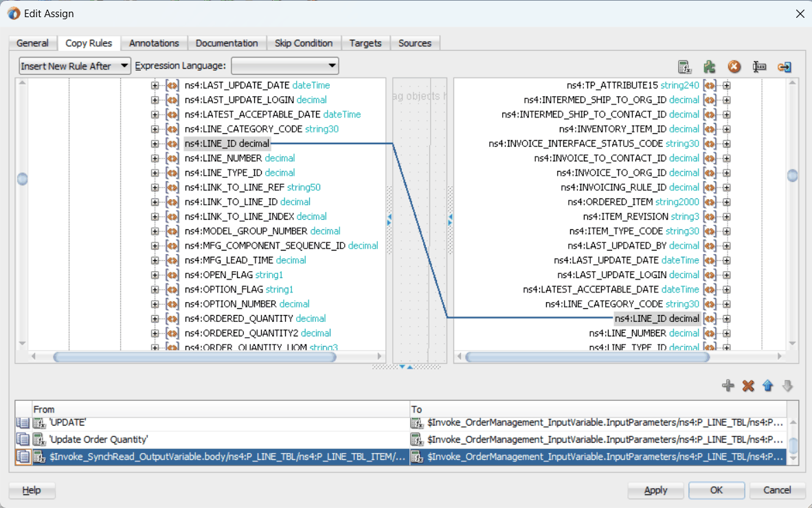
Task: Click the text field rename toolbar icon
Action: [x=759, y=67]
